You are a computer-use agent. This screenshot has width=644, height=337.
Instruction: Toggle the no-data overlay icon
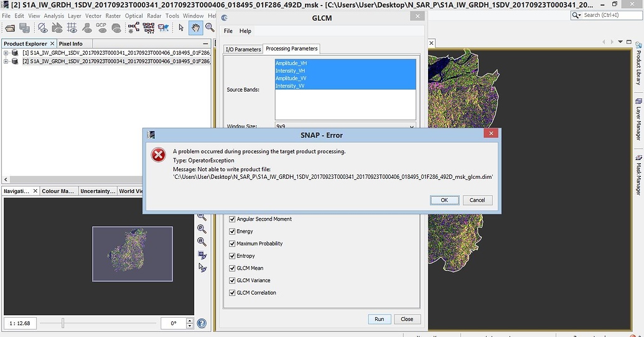(42, 28)
